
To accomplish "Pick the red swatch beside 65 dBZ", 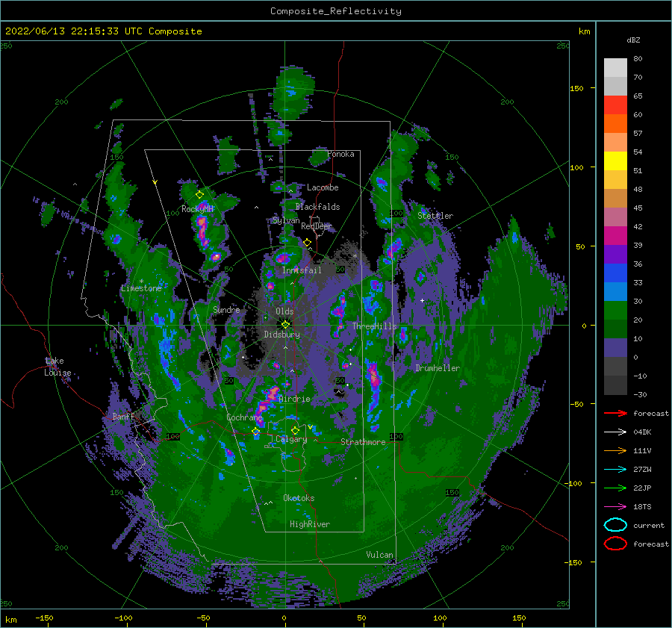I will (615, 105).
